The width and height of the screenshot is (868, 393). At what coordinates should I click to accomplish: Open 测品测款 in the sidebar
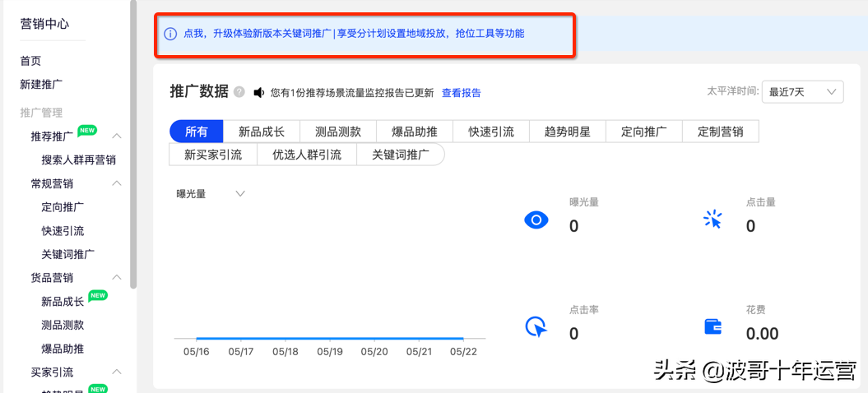pyautogui.click(x=63, y=325)
